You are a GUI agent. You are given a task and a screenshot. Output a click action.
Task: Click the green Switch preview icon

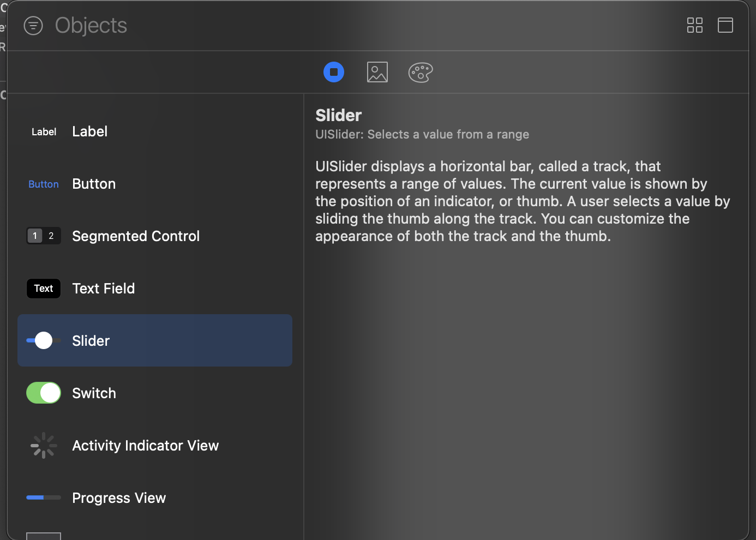point(44,393)
